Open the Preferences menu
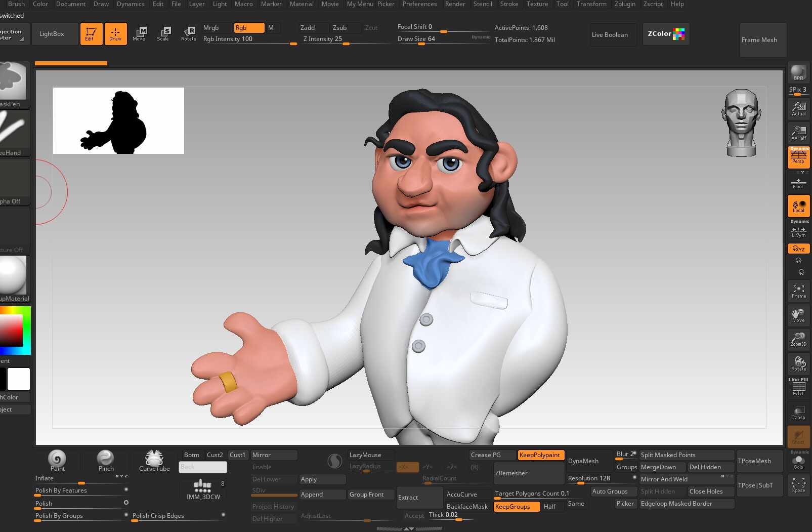The height and width of the screenshot is (532, 812). pos(419,4)
